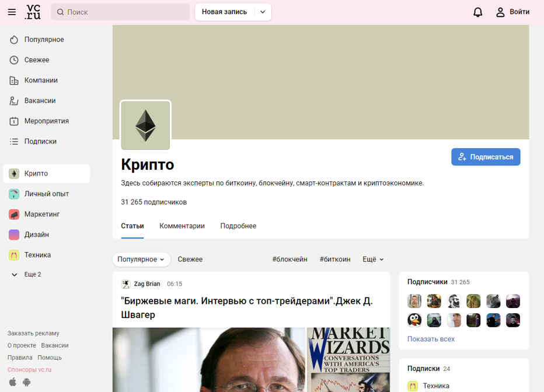Image resolution: width=544 pixels, height=392 pixels.
Task: Click Zag Brian's author avatar
Action: point(125,284)
